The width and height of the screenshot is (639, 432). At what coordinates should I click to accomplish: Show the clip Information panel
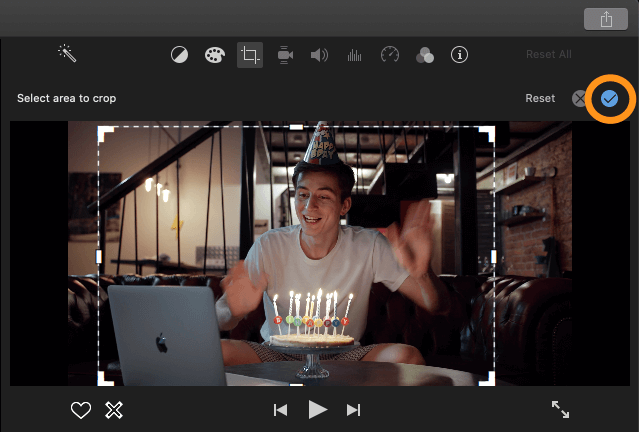pyautogui.click(x=460, y=55)
